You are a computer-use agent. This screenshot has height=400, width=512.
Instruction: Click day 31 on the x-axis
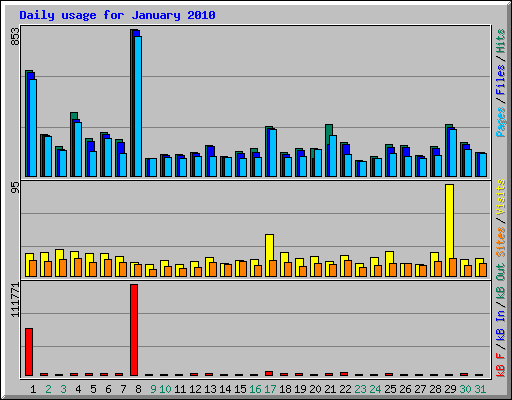point(480,389)
